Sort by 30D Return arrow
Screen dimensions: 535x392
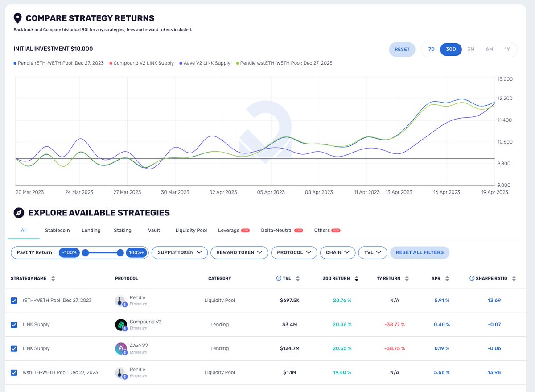(x=356, y=279)
